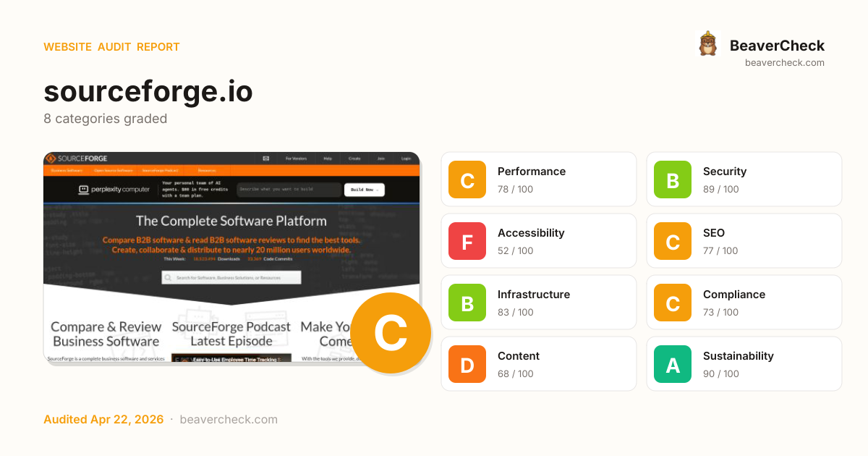Click the beavercheck.com link under the logo

pos(785,63)
